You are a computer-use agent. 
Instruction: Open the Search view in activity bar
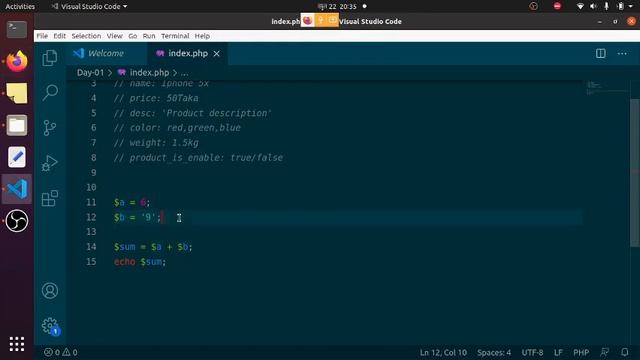click(x=50, y=93)
